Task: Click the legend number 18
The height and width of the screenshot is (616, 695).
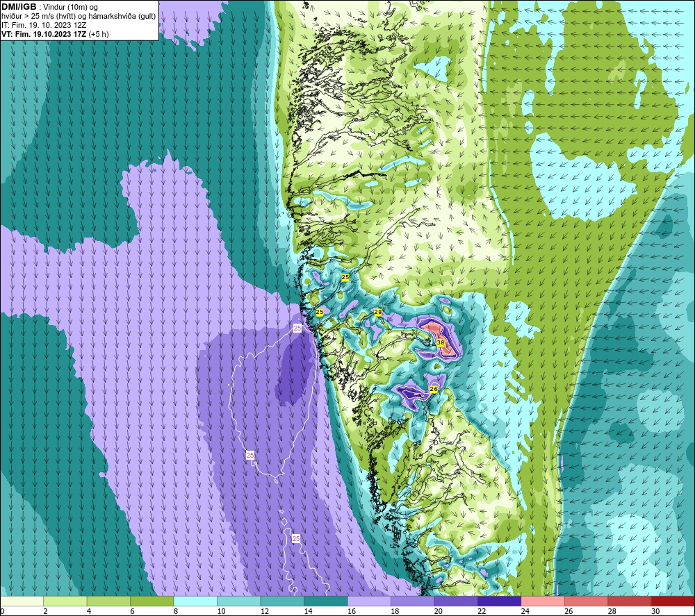Action: 395,611
